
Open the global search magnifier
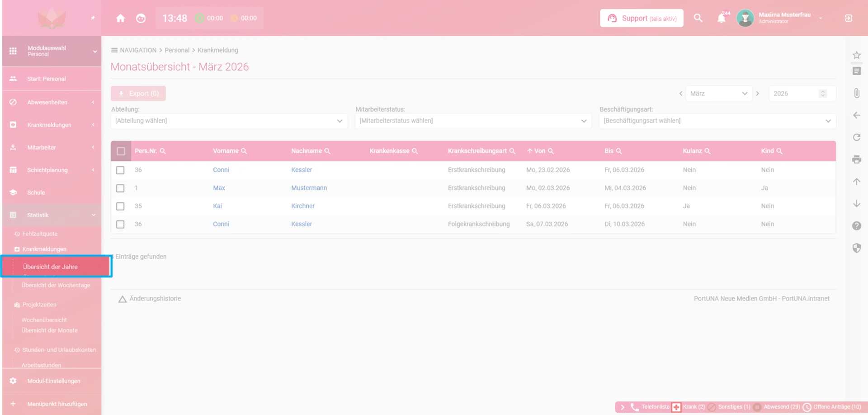698,18
